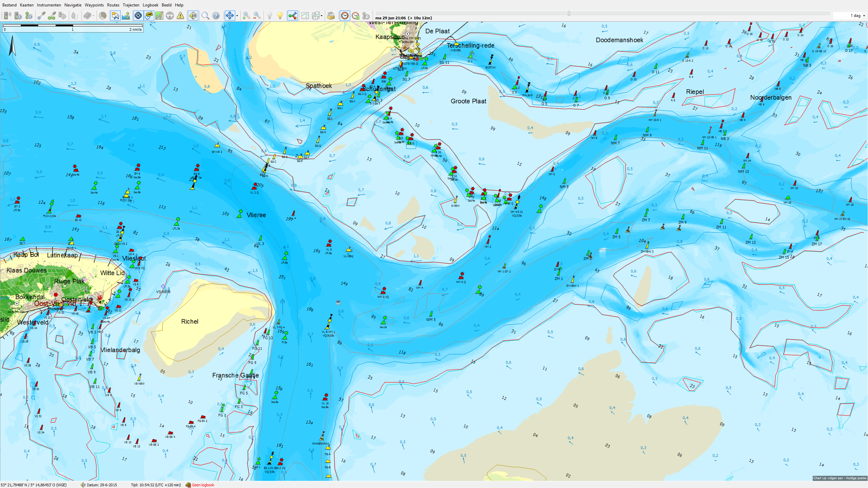Open 'Geen logbook' in the status bar

203,485
